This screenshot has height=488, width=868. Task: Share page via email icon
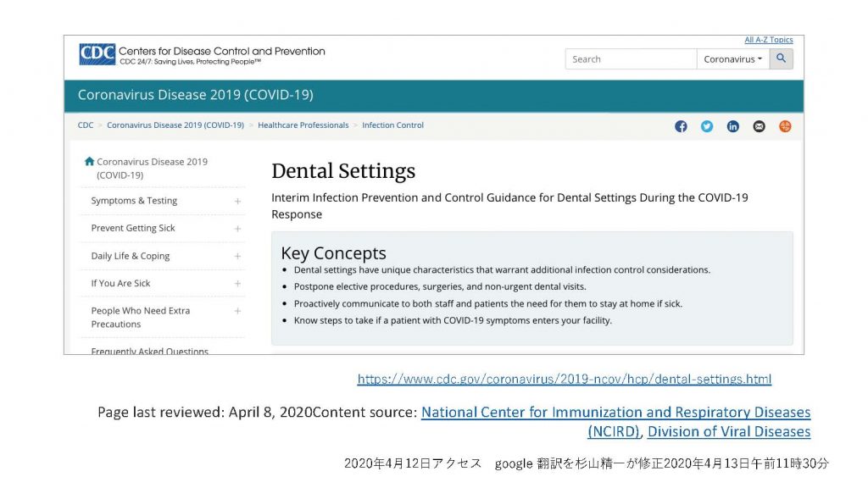(x=759, y=126)
